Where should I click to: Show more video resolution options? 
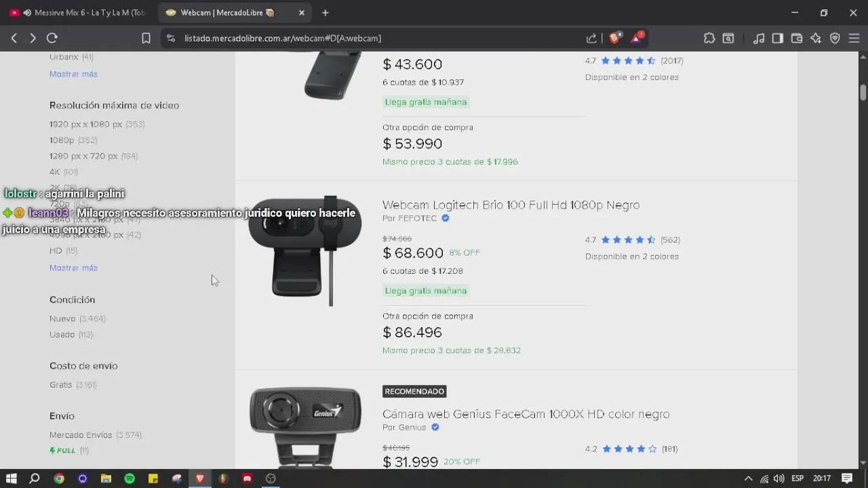(73, 268)
